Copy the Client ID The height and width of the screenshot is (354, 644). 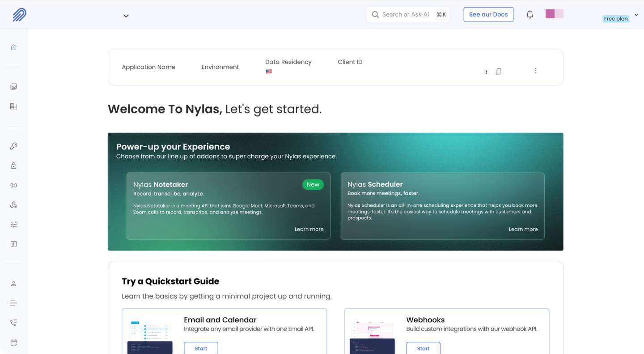point(499,72)
